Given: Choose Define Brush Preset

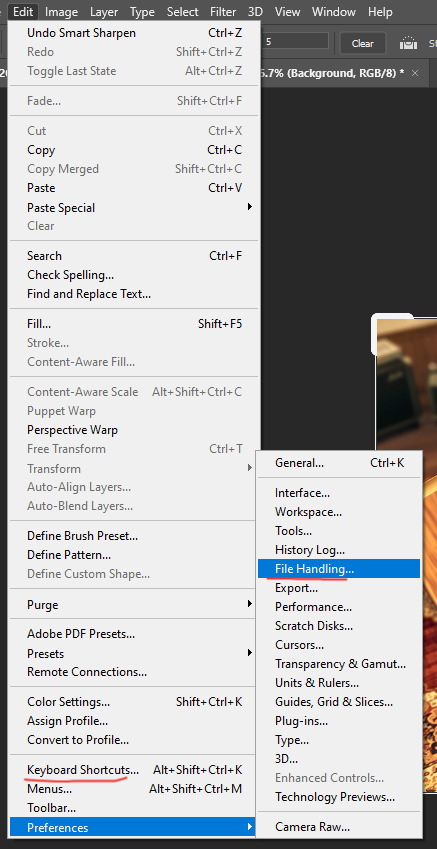Looking at the screenshot, I should click(134, 536).
